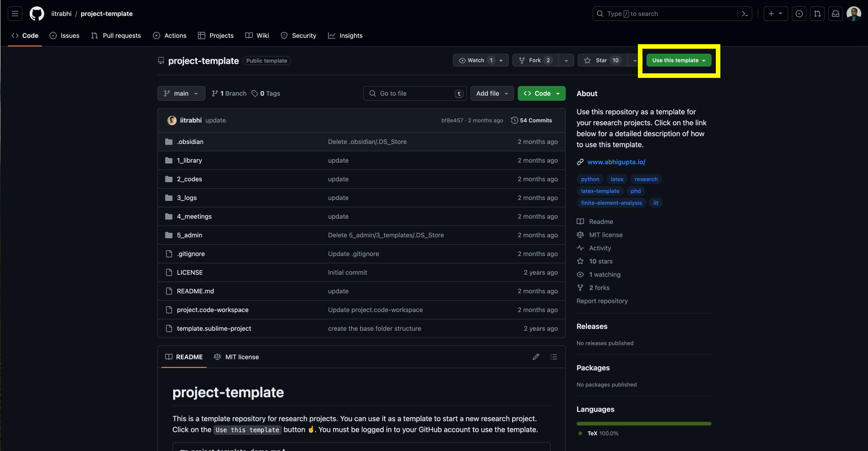Toggle Watch for this repository
The image size is (868, 451).
click(476, 60)
